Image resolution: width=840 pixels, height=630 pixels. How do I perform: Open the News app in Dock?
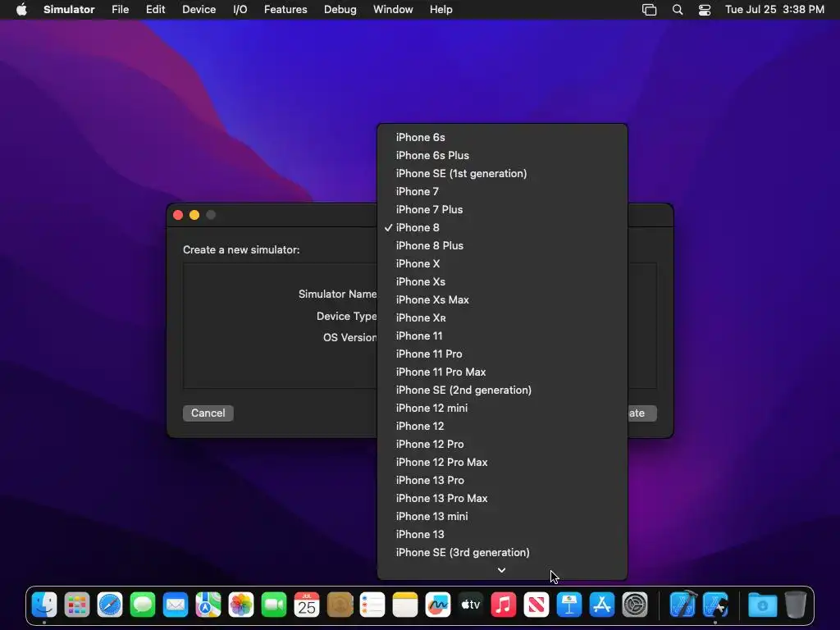pos(536,605)
